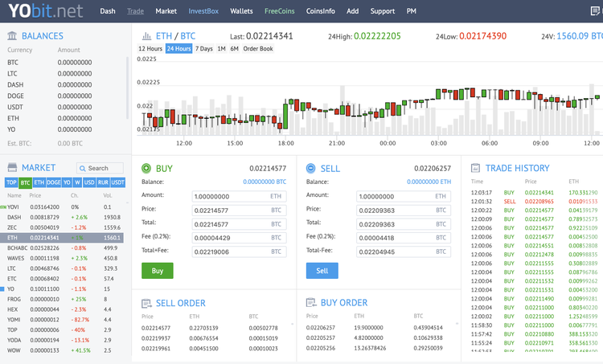
Task: Open CoinsInfo in the navigation bar
Action: point(320,11)
